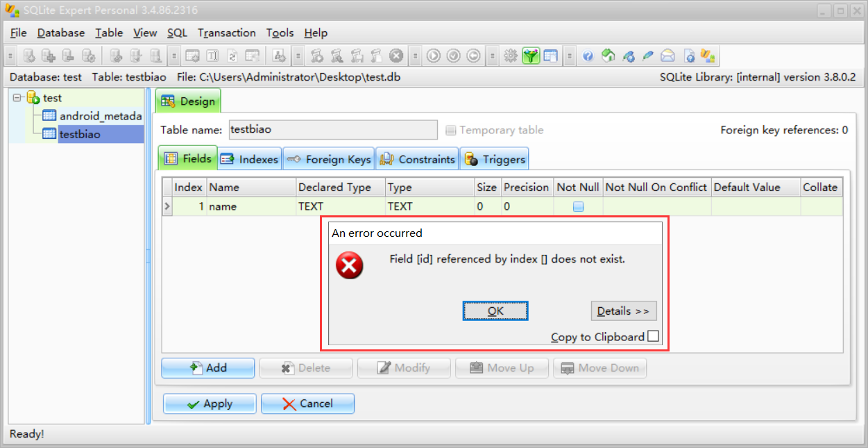The width and height of the screenshot is (868, 448).
Task: Click the Table name input field
Action: (x=332, y=130)
